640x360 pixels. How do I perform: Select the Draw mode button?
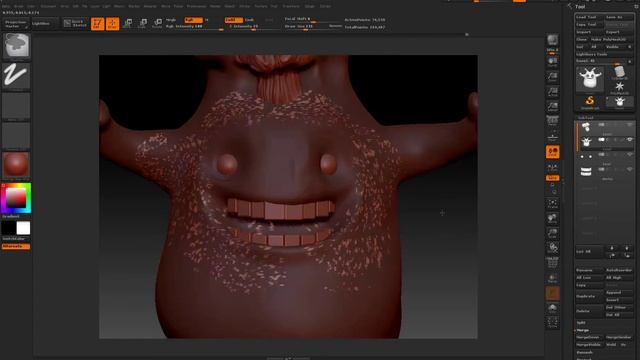pyautogui.click(x=113, y=24)
